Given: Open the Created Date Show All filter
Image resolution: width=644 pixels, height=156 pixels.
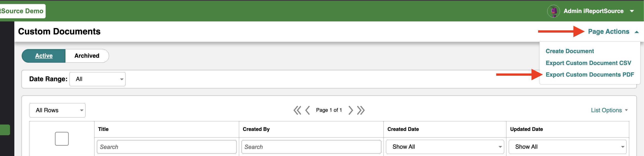Looking at the screenshot, I should (x=445, y=147).
